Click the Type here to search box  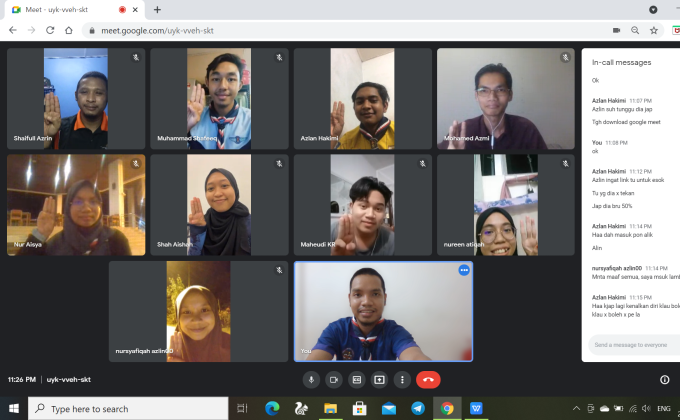point(128,408)
